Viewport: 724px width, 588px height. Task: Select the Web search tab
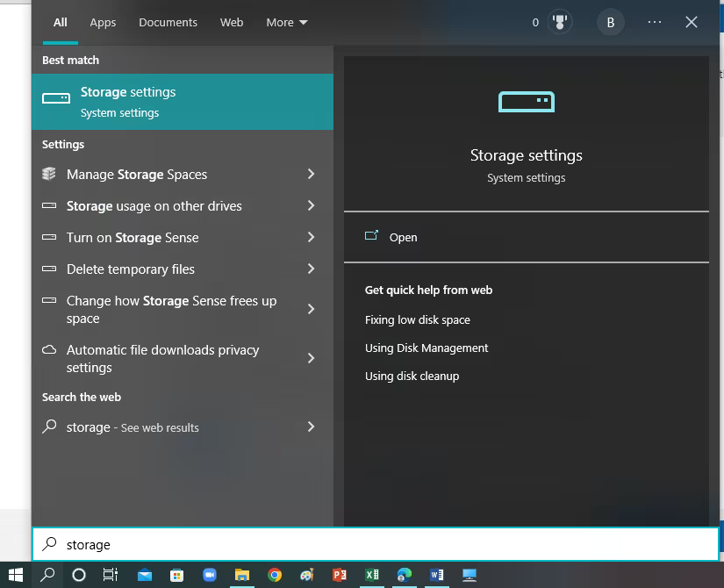coord(231,22)
